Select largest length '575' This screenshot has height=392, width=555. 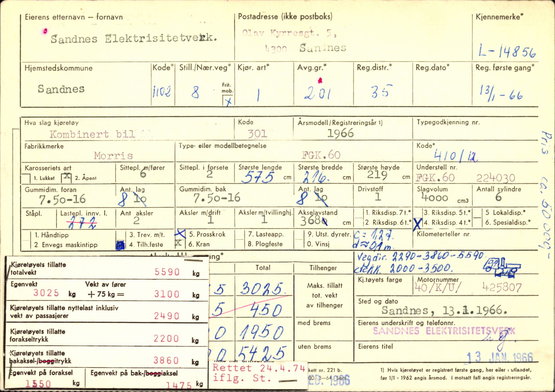click(257, 177)
